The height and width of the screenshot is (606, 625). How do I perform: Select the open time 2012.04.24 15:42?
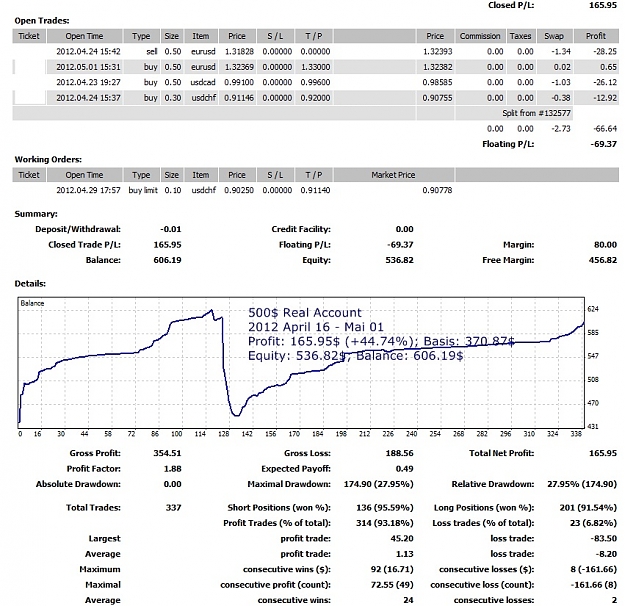[x=88, y=51]
